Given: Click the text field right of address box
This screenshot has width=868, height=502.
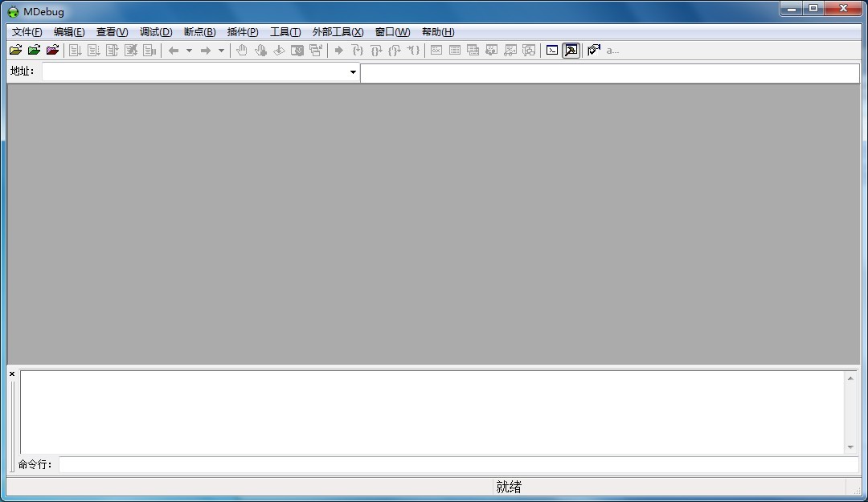Looking at the screenshot, I should pos(609,72).
